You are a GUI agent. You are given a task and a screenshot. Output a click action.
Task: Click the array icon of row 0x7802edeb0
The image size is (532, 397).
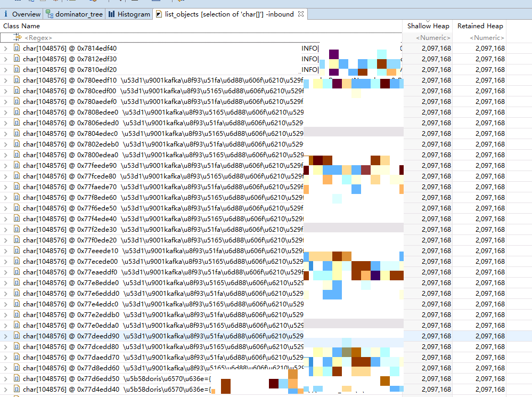click(17, 144)
